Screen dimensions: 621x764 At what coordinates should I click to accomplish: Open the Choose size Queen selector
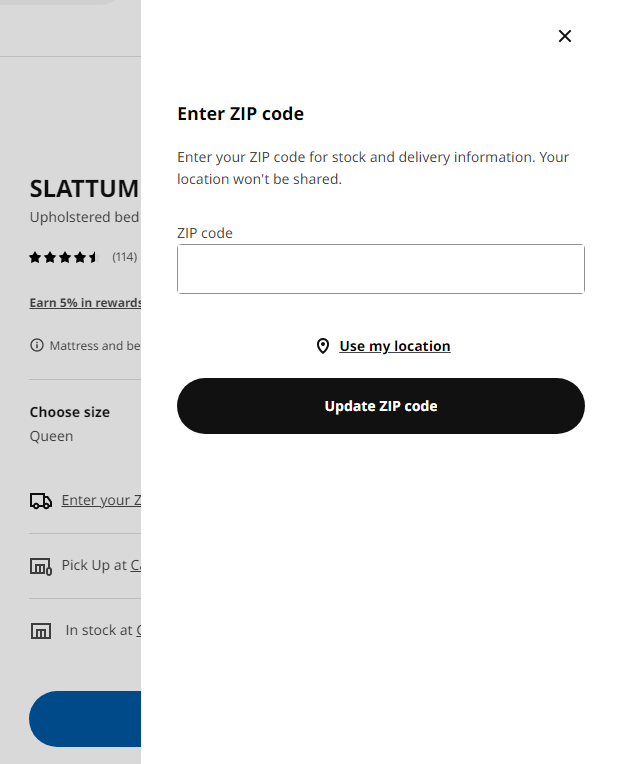[x=70, y=424]
